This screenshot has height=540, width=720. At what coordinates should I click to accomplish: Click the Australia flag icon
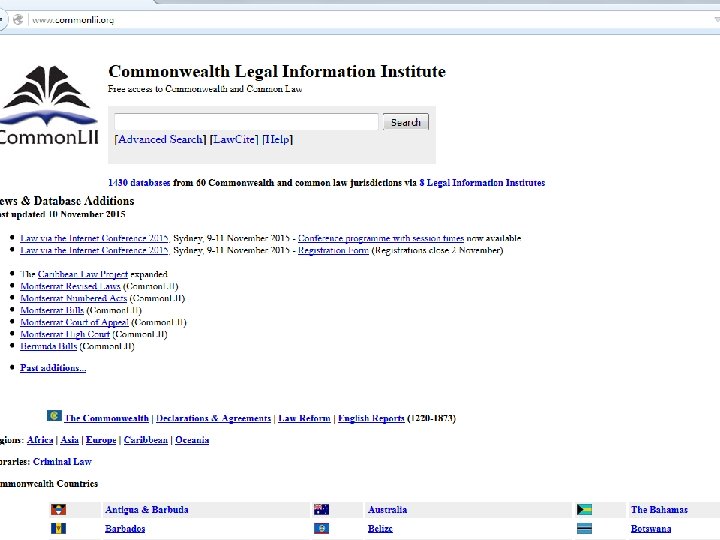[x=321, y=509]
